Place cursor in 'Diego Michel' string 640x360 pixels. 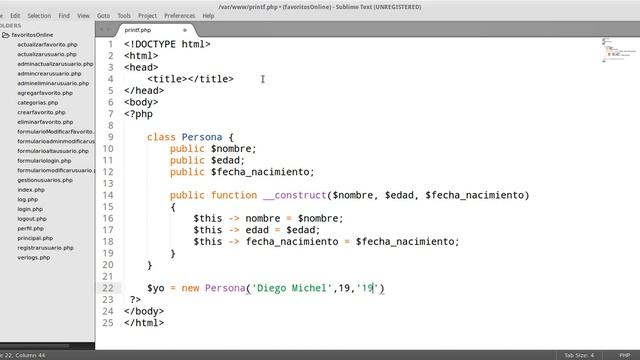point(292,288)
